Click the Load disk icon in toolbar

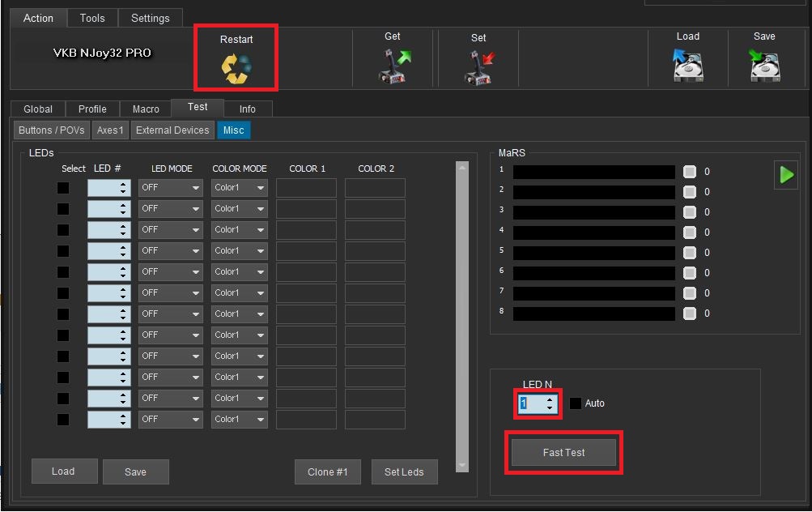pos(687,66)
